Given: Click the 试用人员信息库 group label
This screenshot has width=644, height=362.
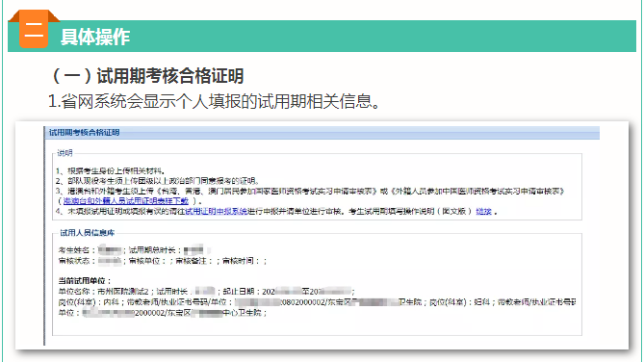Looking at the screenshot, I should click(87, 233).
